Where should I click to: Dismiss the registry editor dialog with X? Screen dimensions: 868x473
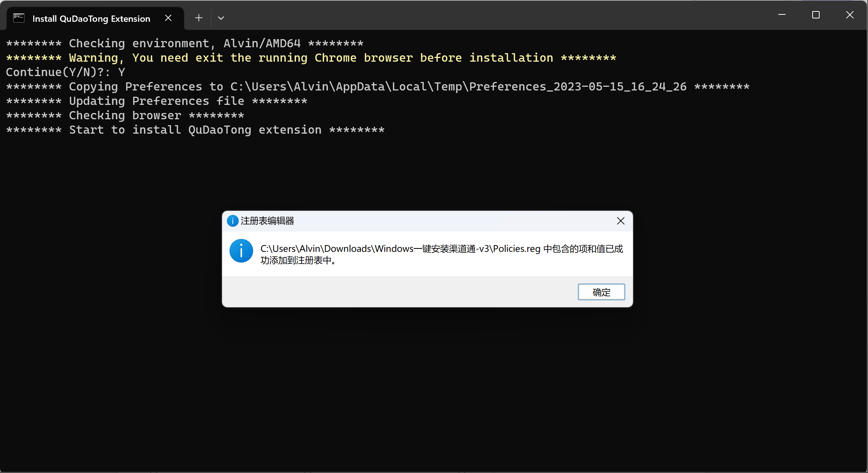click(621, 221)
